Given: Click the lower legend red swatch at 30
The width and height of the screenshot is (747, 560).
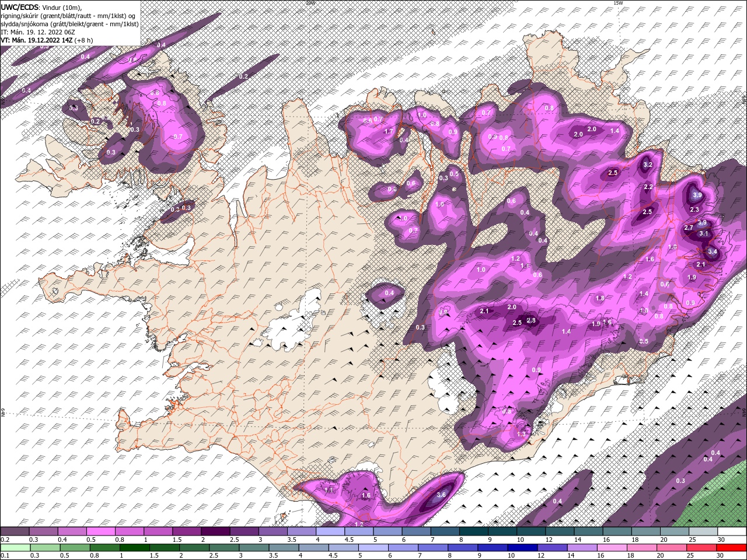Looking at the screenshot, I should tap(732, 547).
